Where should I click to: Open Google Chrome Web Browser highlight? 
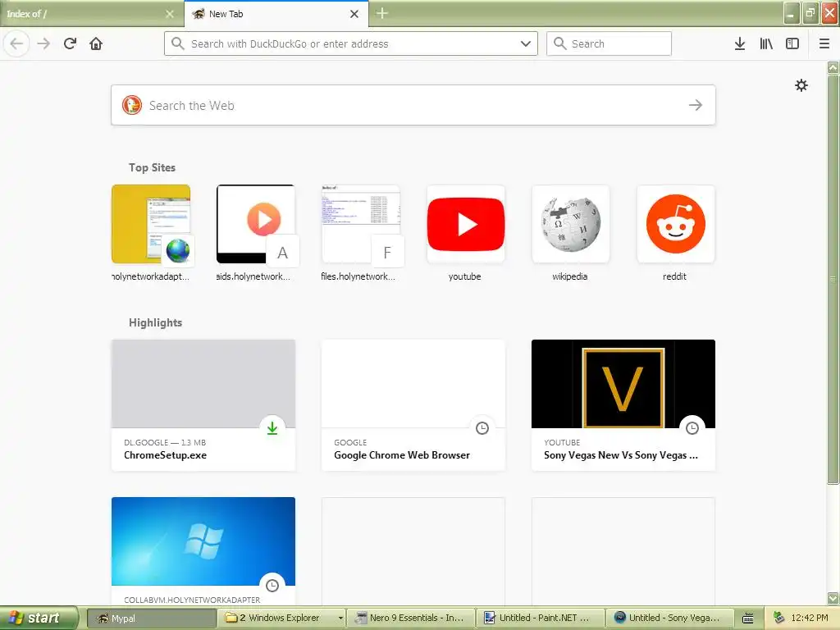(x=413, y=405)
